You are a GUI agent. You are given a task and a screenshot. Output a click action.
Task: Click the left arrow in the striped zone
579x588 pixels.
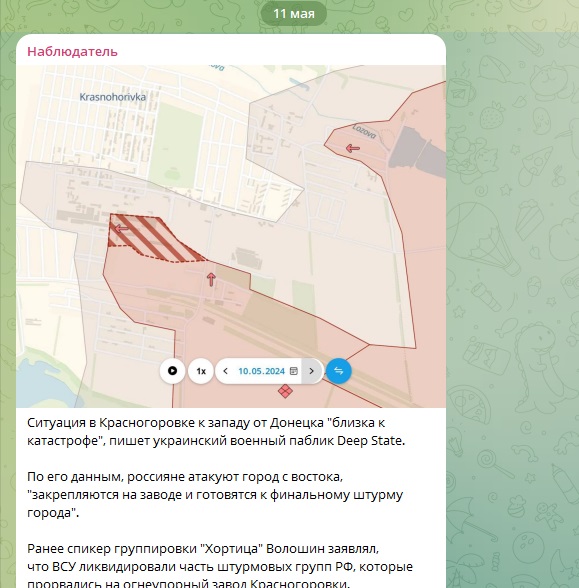coord(121,228)
